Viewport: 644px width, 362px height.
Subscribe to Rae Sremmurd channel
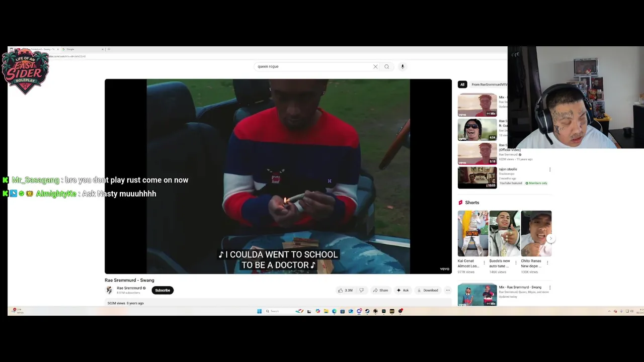click(x=163, y=290)
